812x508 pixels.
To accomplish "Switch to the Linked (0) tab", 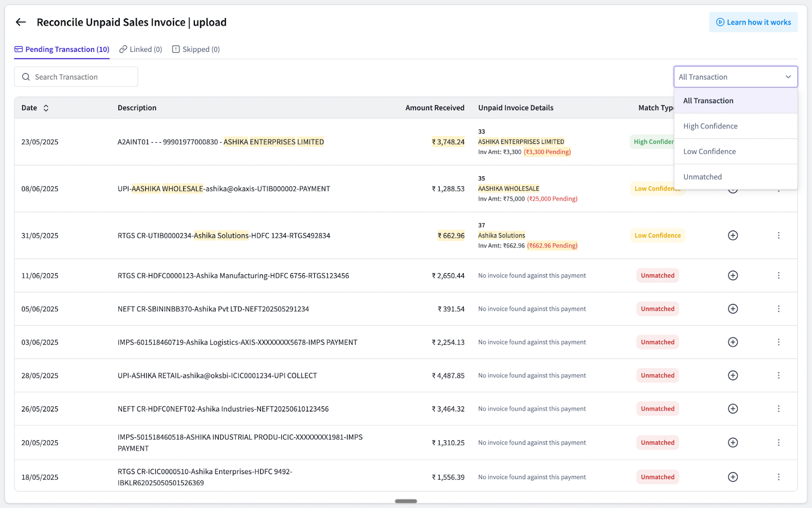I will tap(141, 49).
